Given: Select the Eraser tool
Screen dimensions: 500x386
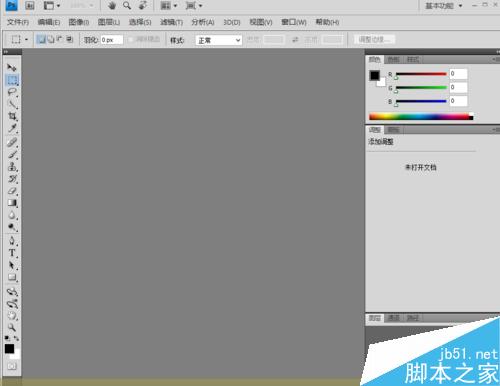Looking at the screenshot, I should [12, 191].
